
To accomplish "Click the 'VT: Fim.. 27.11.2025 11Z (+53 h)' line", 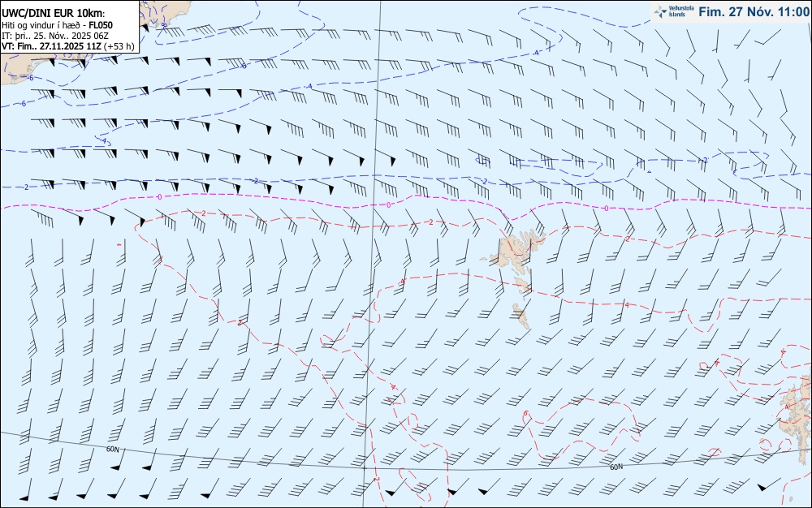I will coord(68,46).
